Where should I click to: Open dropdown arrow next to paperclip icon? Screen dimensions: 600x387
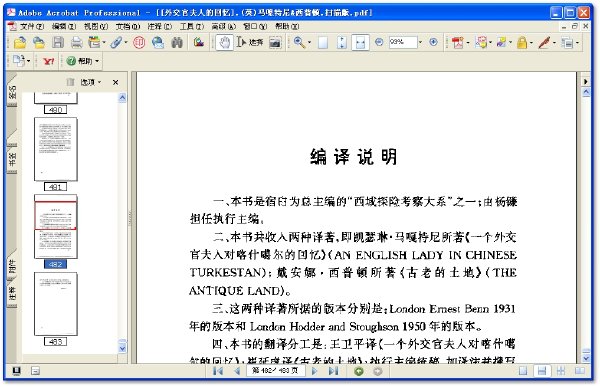click(126, 43)
